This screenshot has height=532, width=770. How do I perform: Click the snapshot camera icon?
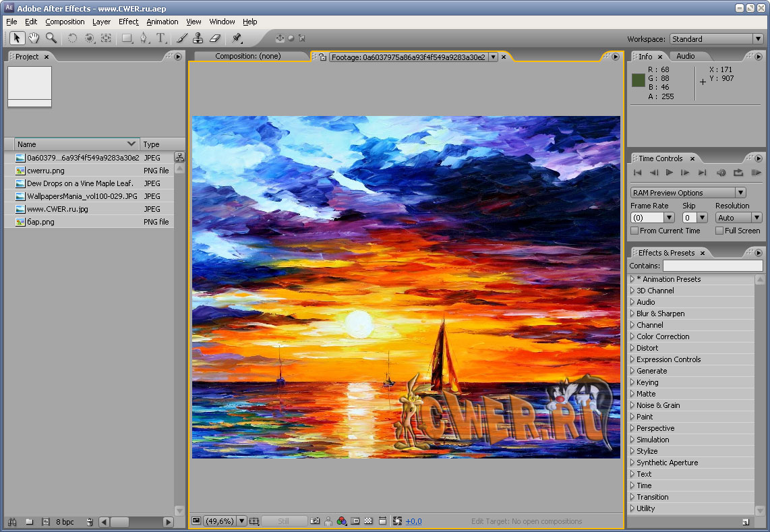314,521
